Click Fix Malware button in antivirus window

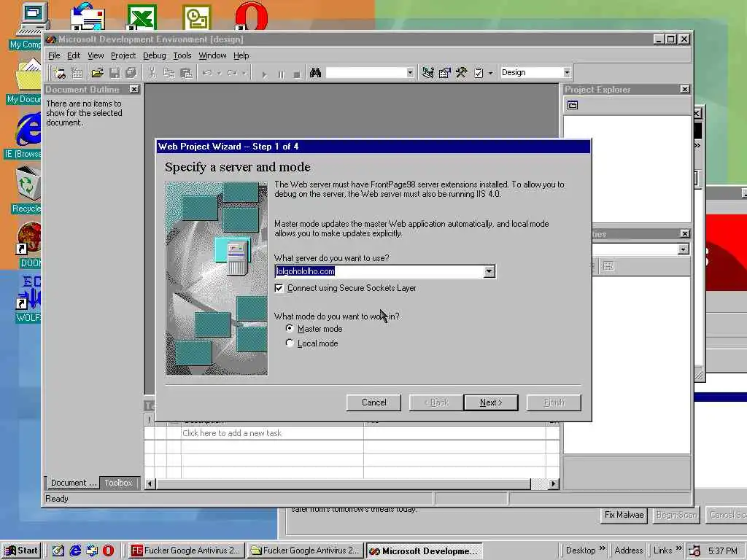point(624,515)
